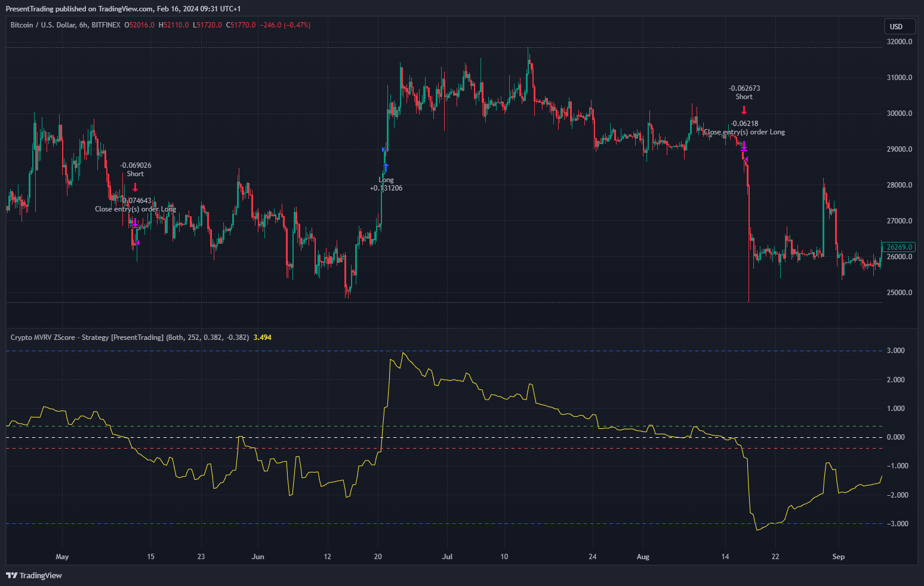Click the blue Long entry arrow above +0.131206
924x586 pixels.
click(386, 168)
